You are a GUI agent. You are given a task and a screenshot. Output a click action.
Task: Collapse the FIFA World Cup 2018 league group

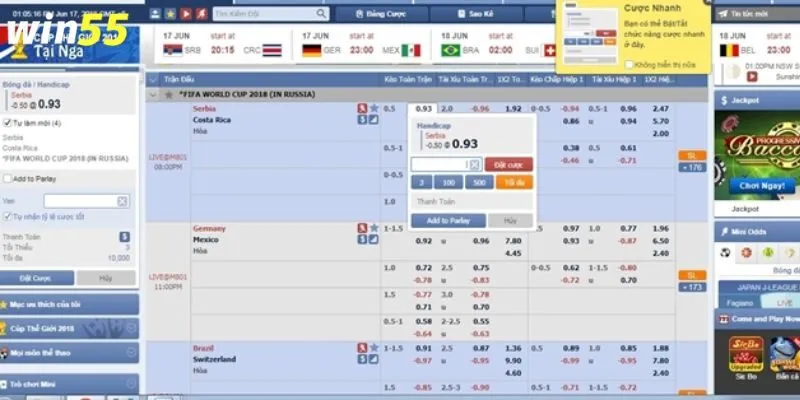(x=153, y=94)
